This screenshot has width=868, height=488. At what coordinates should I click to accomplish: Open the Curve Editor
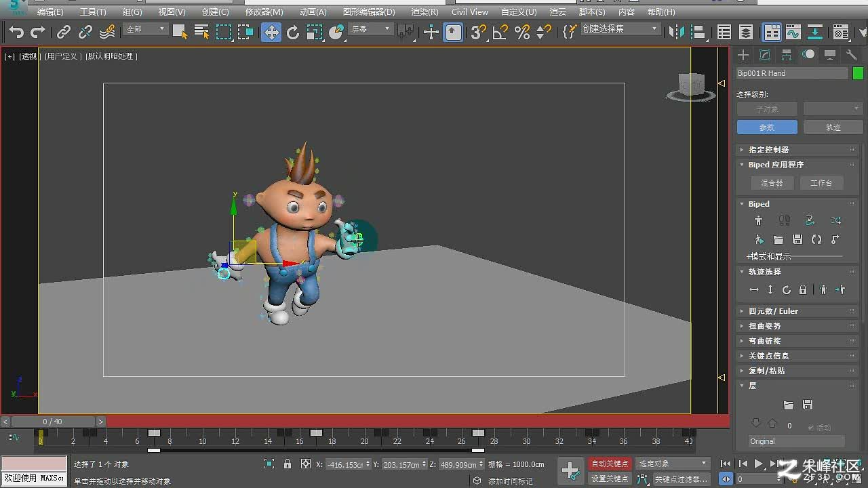793,32
